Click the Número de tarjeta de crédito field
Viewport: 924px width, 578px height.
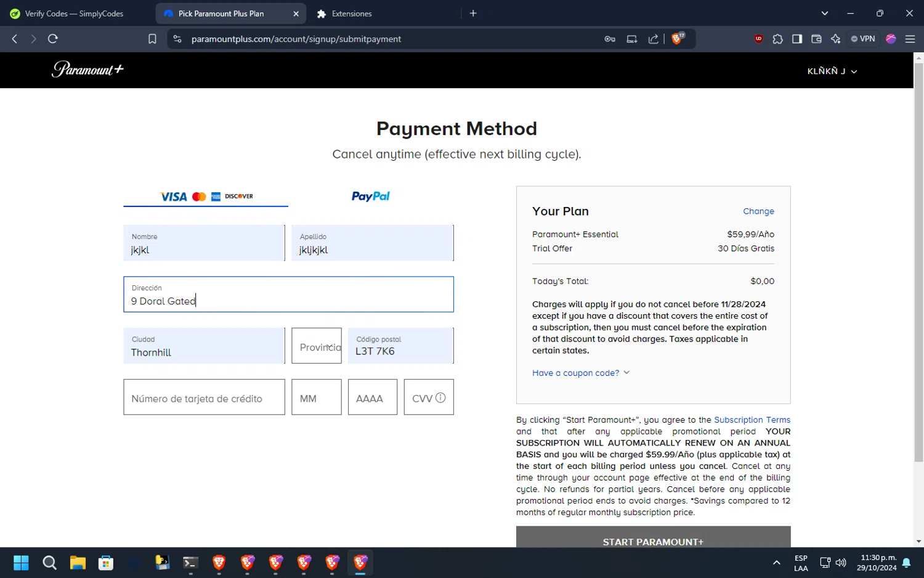pyautogui.click(x=204, y=397)
